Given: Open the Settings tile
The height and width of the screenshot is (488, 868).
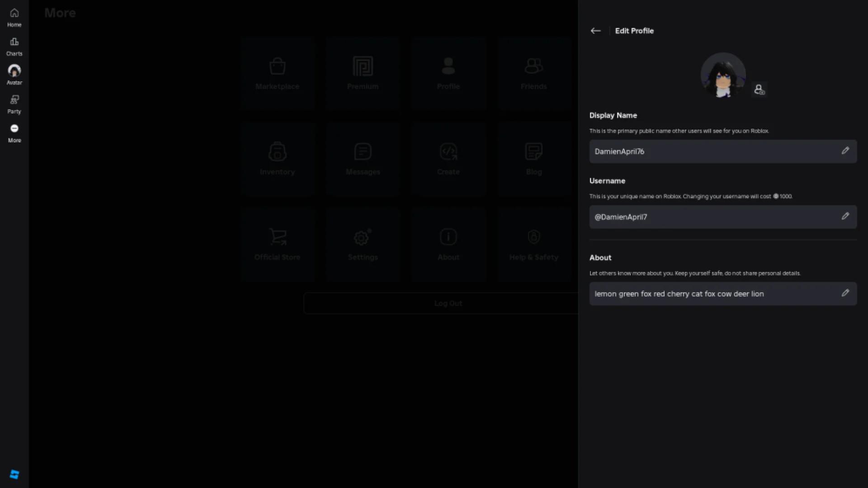Looking at the screenshot, I should [363, 244].
